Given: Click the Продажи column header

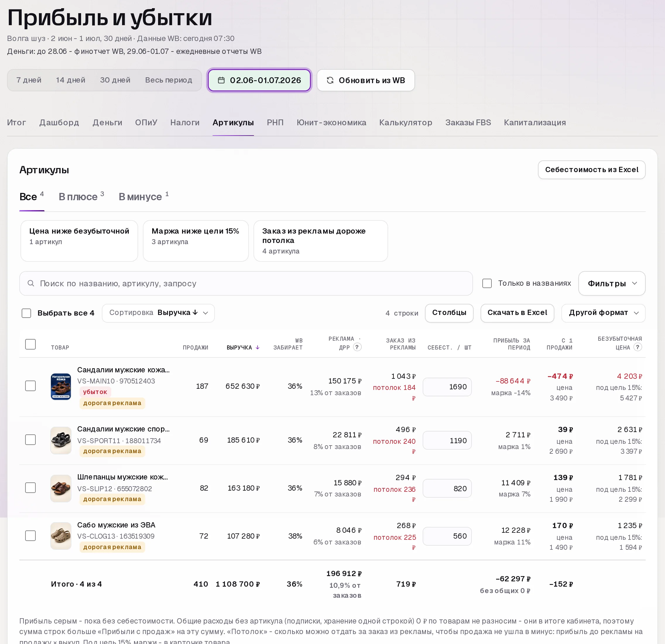Looking at the screenshot, I should (196, 347).
